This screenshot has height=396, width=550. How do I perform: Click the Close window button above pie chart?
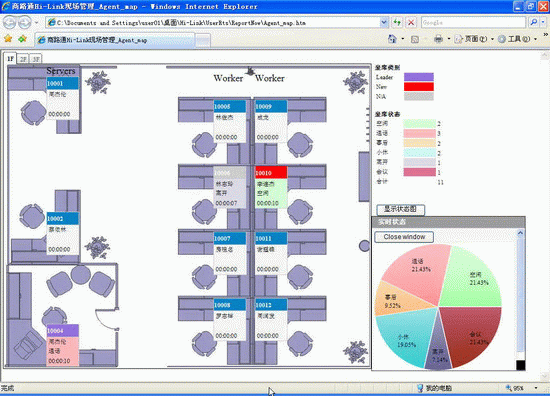404,237
